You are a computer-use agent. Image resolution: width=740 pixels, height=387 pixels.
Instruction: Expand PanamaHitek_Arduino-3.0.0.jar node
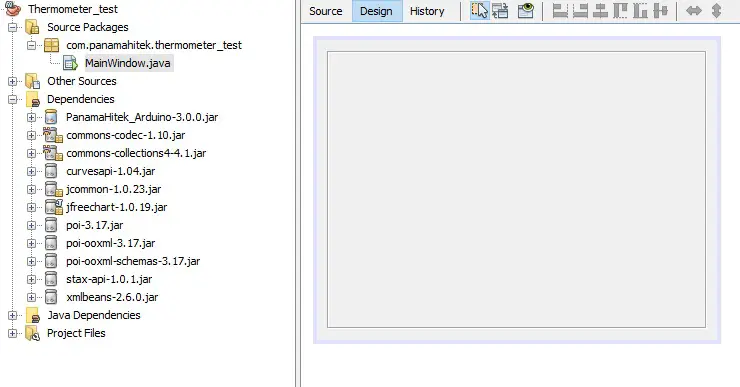click(x=31, y=117)
